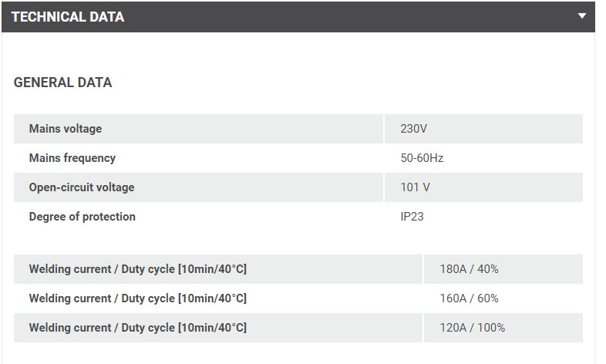Image resolution: width=606 pixels, height=364 pixels.
Task: Select the Mains voltage label
Action: (66, 129)
